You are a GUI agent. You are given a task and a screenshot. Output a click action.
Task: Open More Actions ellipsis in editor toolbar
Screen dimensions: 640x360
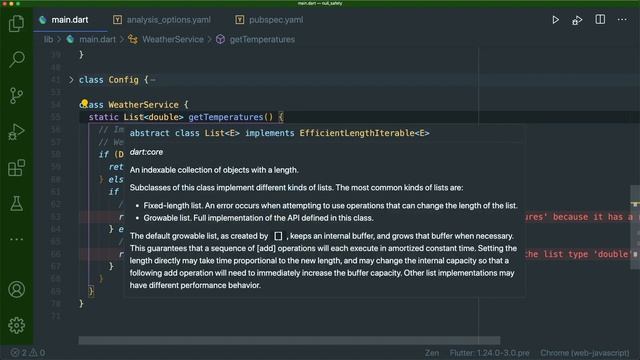(x=622, y=19)
